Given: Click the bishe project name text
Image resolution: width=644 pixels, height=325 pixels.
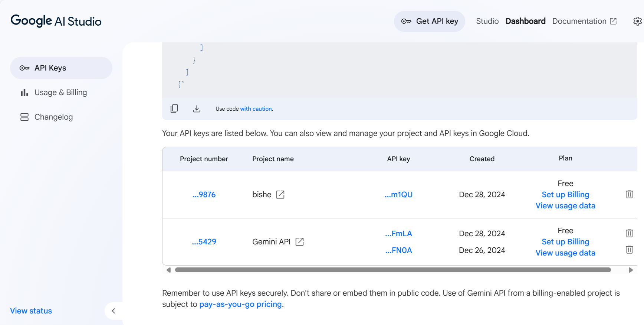Looking at the screenshot, I should click(x=262, y=195).
